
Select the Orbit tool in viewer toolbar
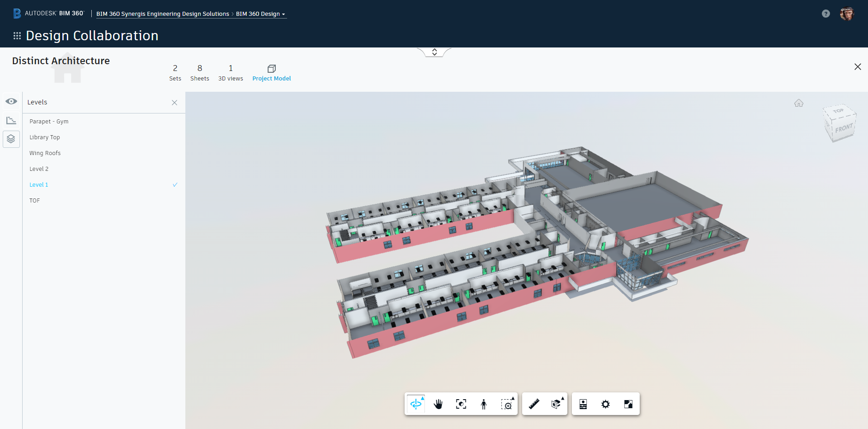click(416, 404)
